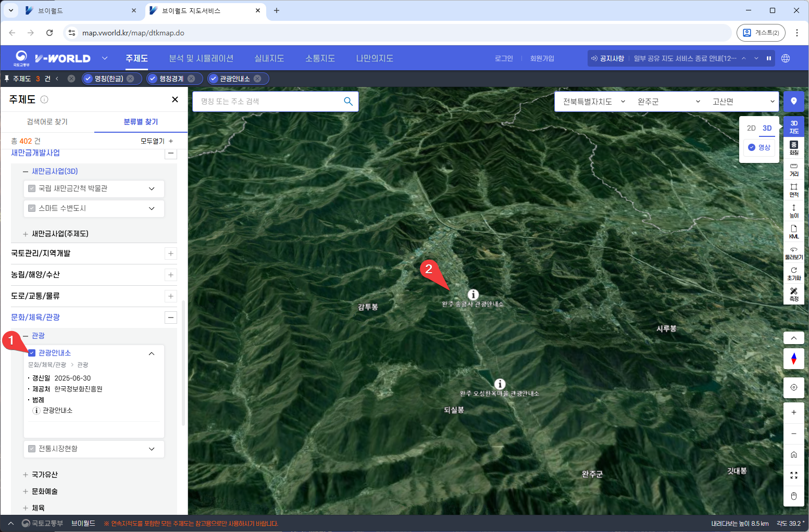
Task: Click the 명칭 또는 주소 검색 field
Action: click(x=268, y=102)
